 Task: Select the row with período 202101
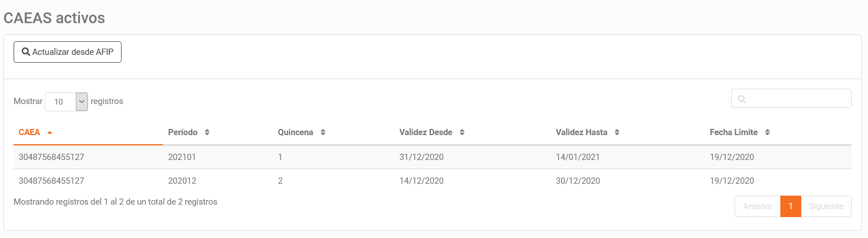coord(182,157)
